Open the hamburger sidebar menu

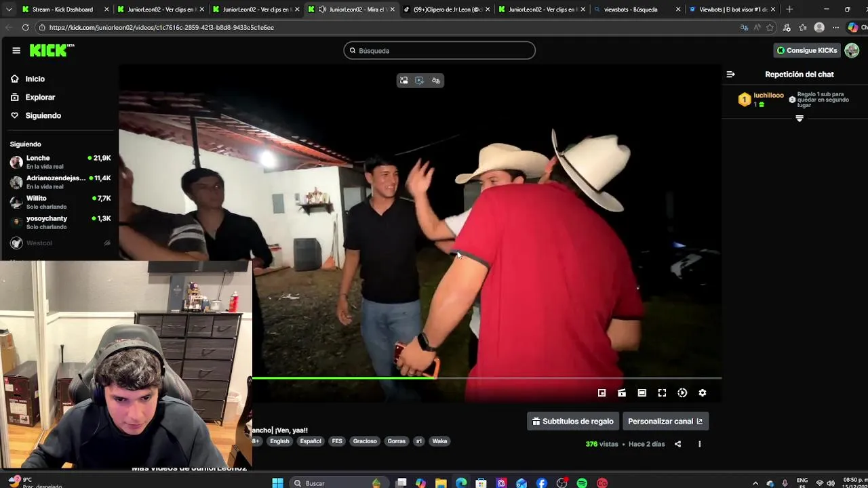pos(16,50)
